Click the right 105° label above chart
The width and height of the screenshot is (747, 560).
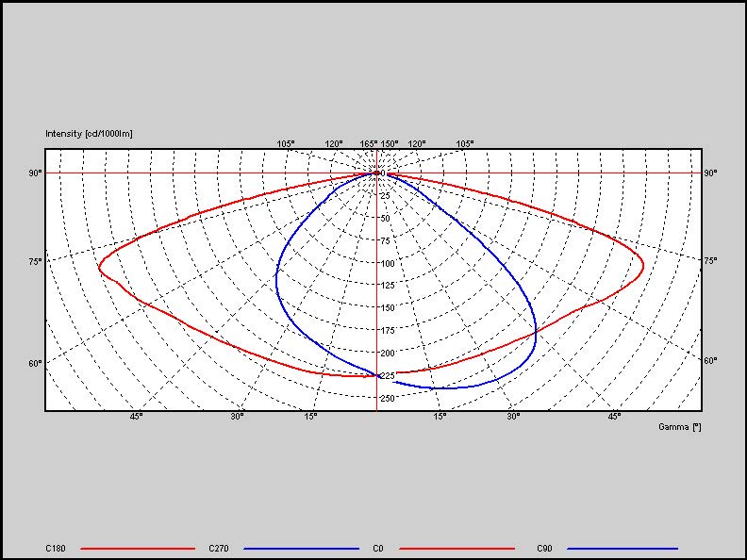tap(465, 144)
